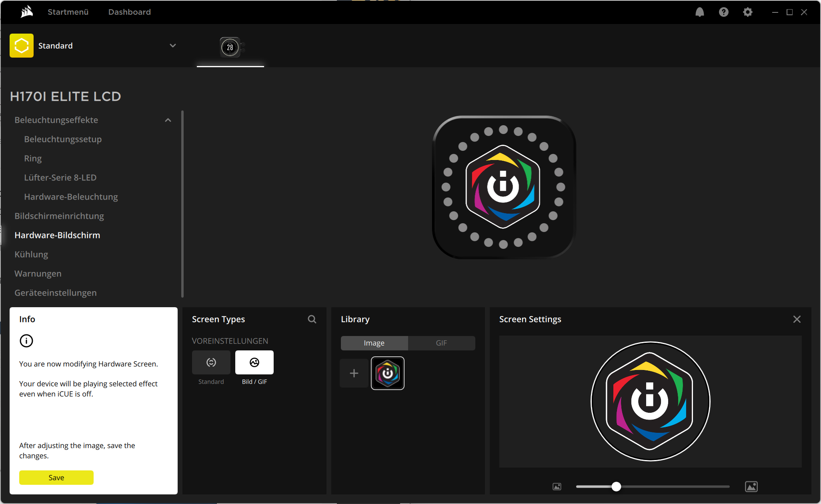
Task: Click the search icon in Screen Types
Action: click(312, 319)
